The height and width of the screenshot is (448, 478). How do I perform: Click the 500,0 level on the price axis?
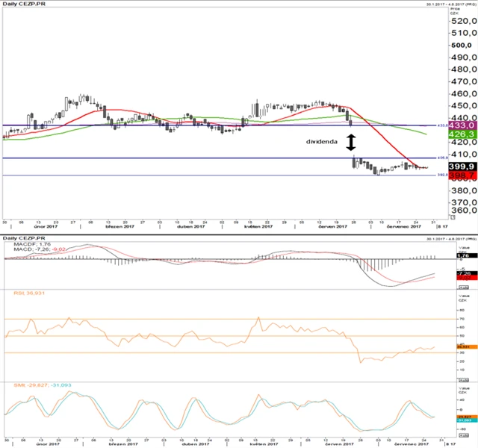(462, 46)
